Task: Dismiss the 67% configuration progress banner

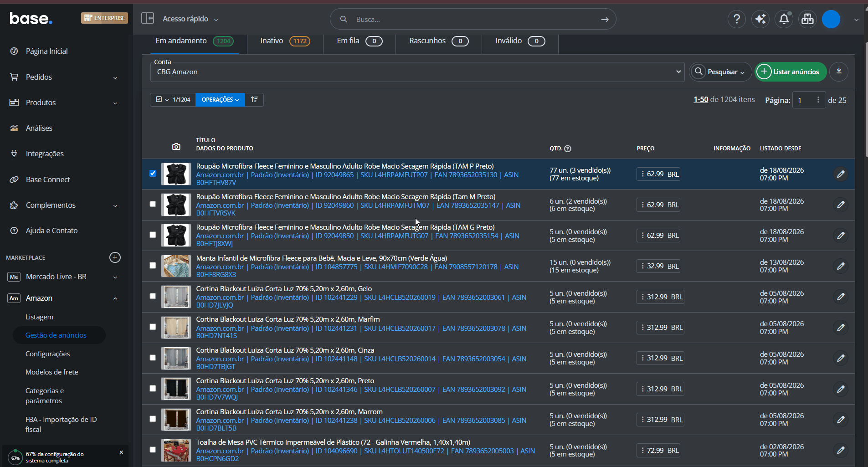Action: (121, 452)
